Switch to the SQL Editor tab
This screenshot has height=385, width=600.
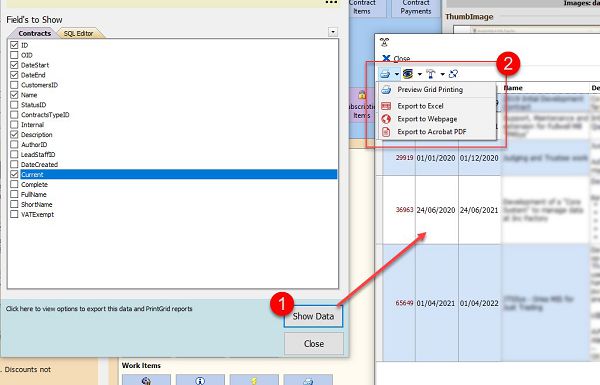point(78,33)
